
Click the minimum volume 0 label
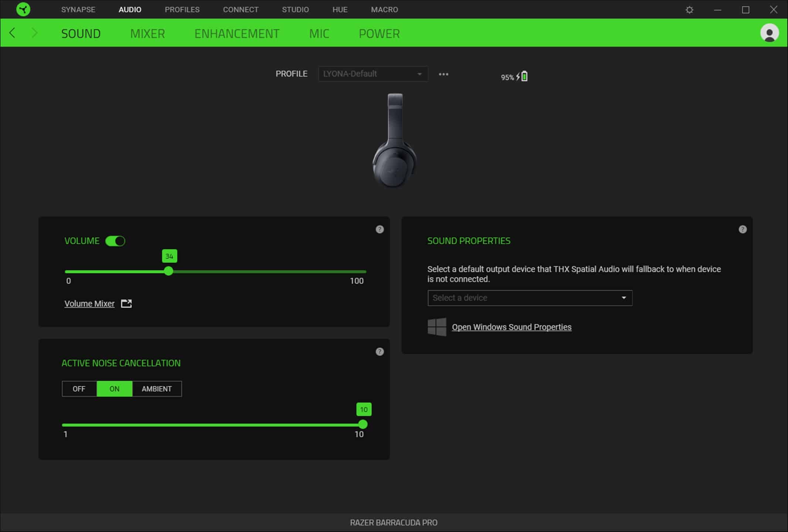pos(68,281)
